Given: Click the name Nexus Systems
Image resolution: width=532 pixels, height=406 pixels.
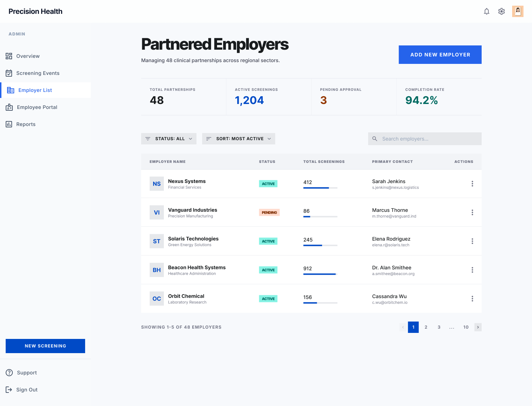Looking at the screenshot, I should [x=187, y=181].
